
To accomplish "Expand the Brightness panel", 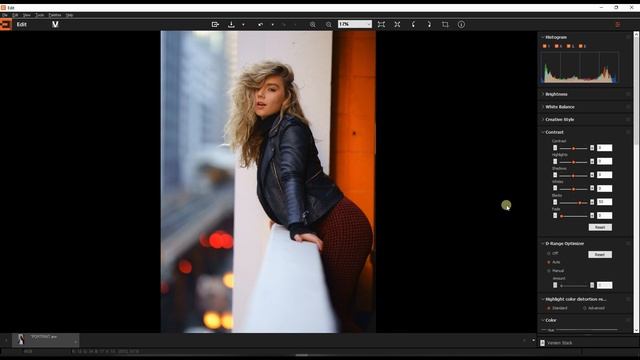I will [x=543, y=94].
